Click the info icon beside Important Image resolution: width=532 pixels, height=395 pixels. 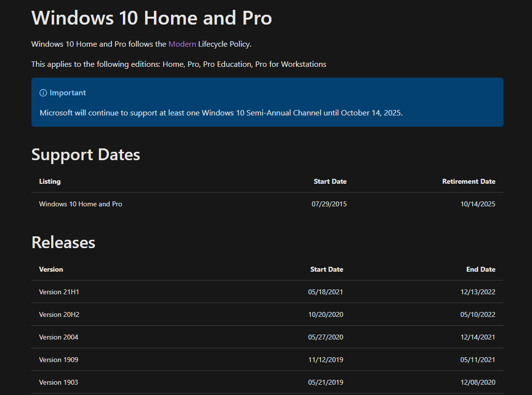[x=43, y=93]
